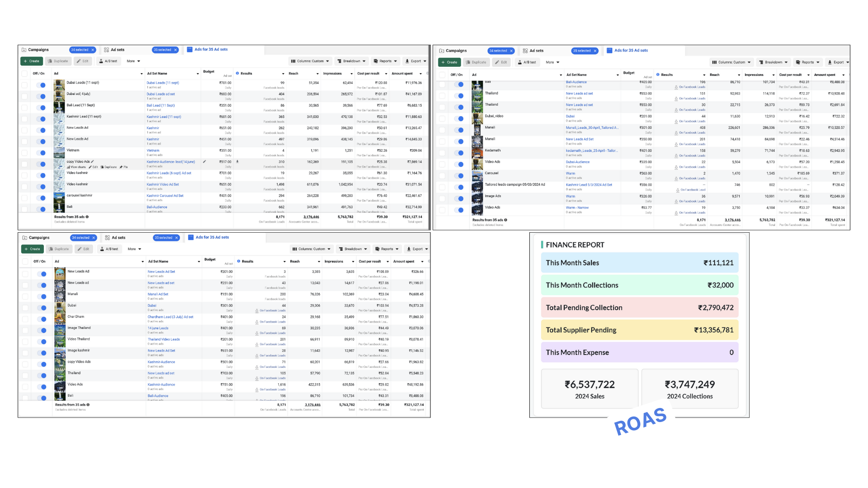868x488 pixels.
Task: Open kedarnath_Leads_25-April ad set link
Action: point(591,150)
